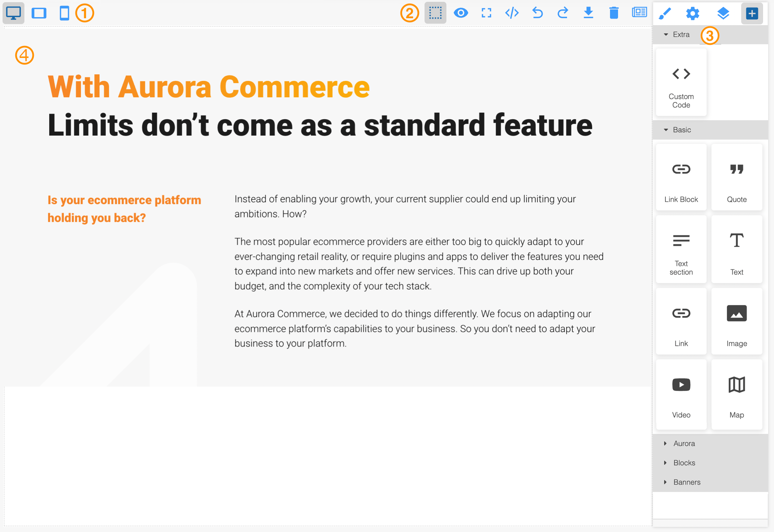This screenshot has height=532, width=774.
Task: Open the Style Manager brush tab
Action: (x=665, y=14)
